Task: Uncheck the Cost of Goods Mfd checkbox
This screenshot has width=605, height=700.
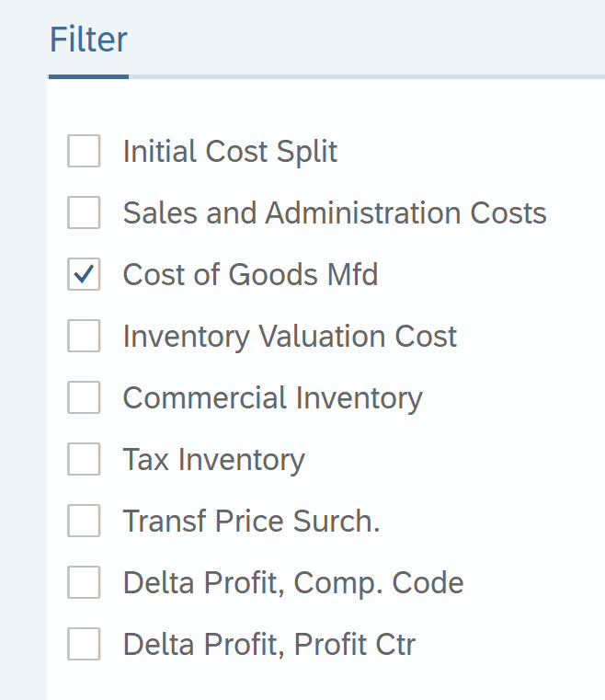Action: [84, 274]
